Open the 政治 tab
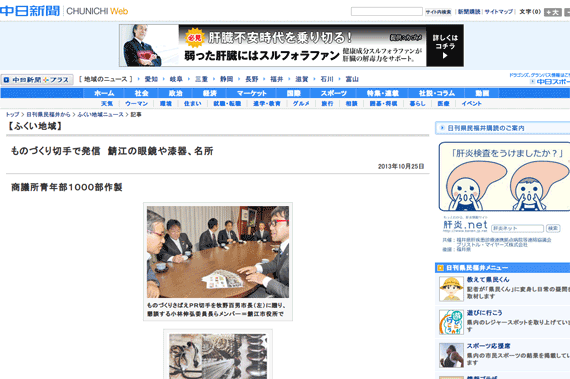This screenshot has width=570, height=379. (x=175, y=93)
